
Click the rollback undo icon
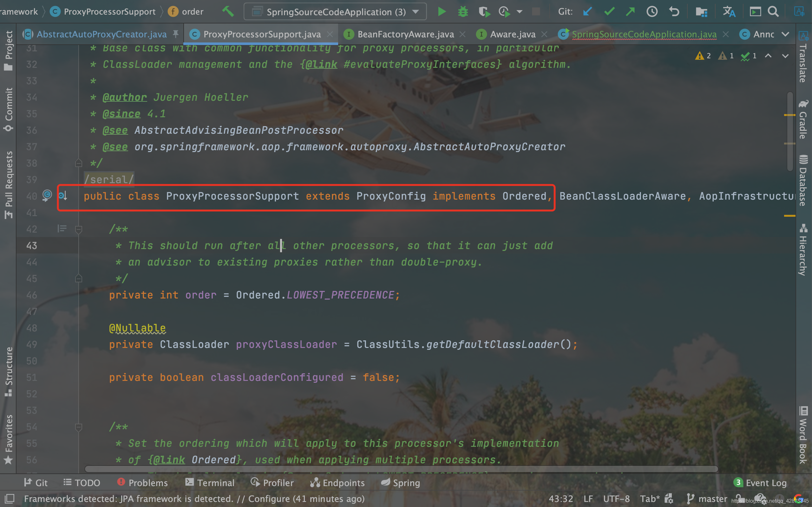(x=674, y=12)
